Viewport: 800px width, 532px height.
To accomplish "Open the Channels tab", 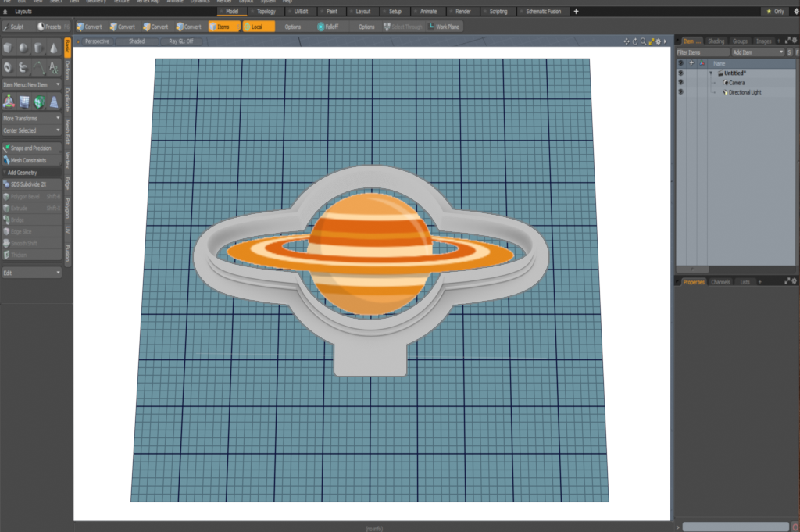I will [720, 281].
